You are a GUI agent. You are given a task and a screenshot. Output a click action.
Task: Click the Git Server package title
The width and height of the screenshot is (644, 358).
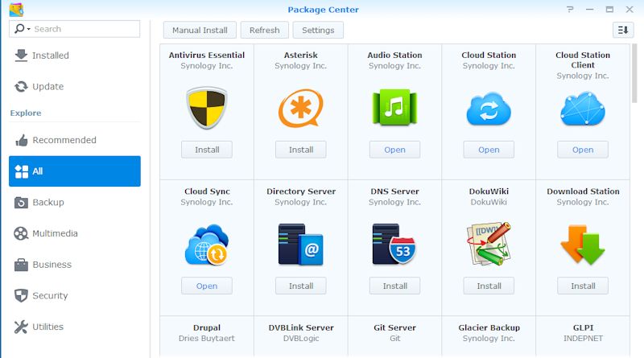click(394, 327)
